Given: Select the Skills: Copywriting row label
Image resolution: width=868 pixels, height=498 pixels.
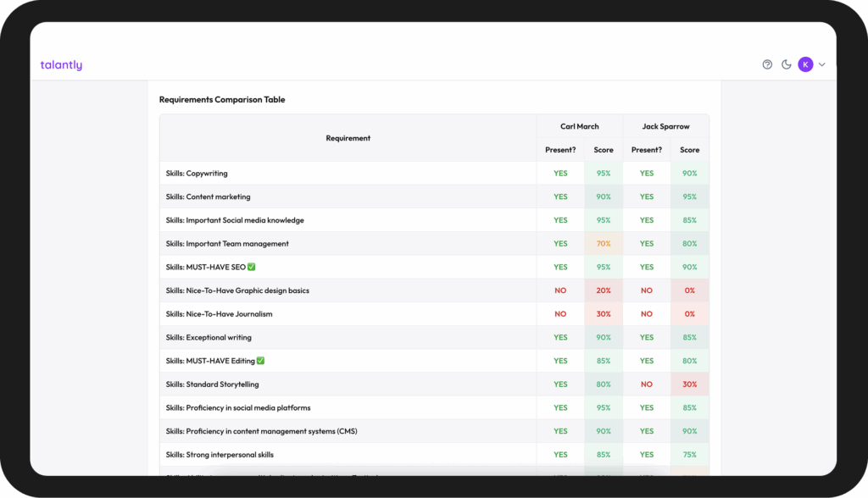Looking at the screenshot, I should click(x=197, y=174).
